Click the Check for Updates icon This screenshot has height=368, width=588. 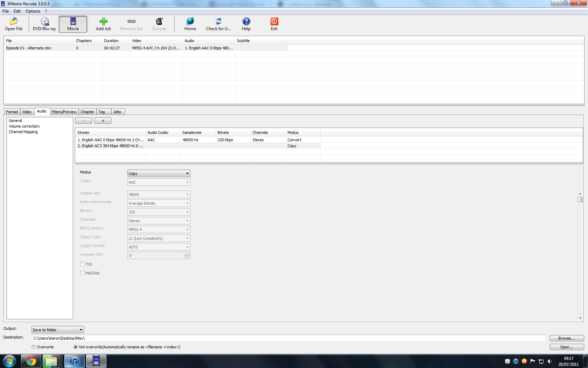(218, 21)
